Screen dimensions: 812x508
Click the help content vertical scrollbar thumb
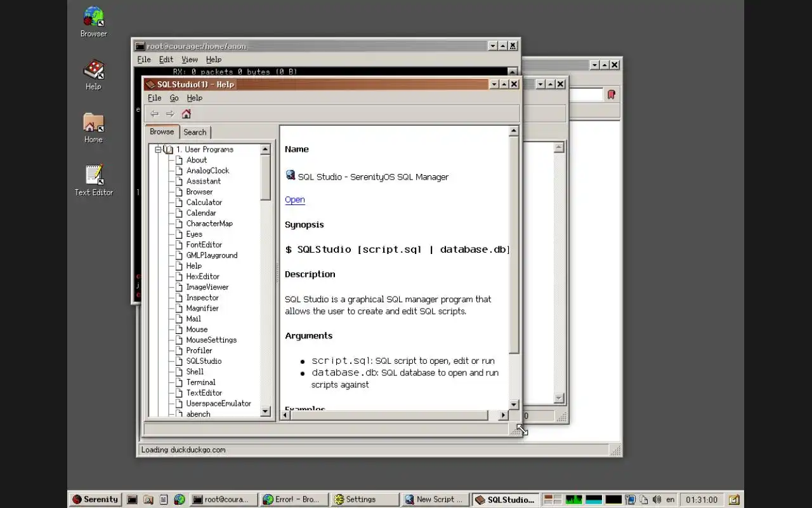[x=514, y=245]
